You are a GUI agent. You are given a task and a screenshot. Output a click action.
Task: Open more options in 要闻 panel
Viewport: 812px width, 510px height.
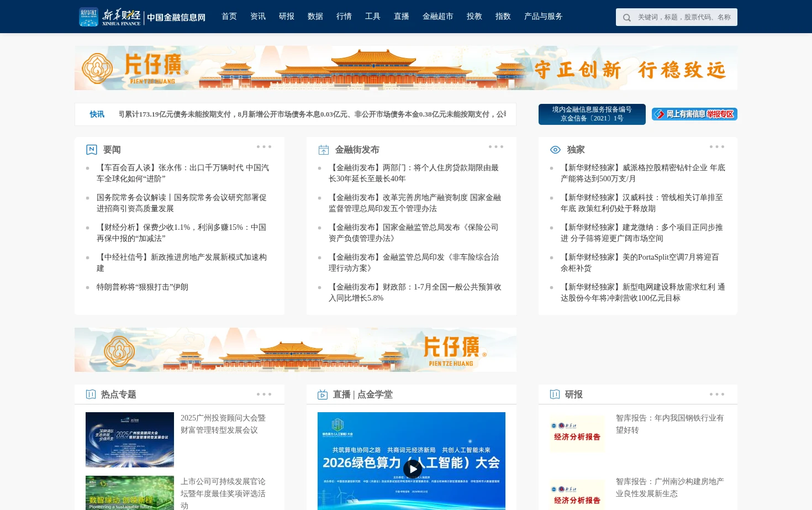[264, 147]
